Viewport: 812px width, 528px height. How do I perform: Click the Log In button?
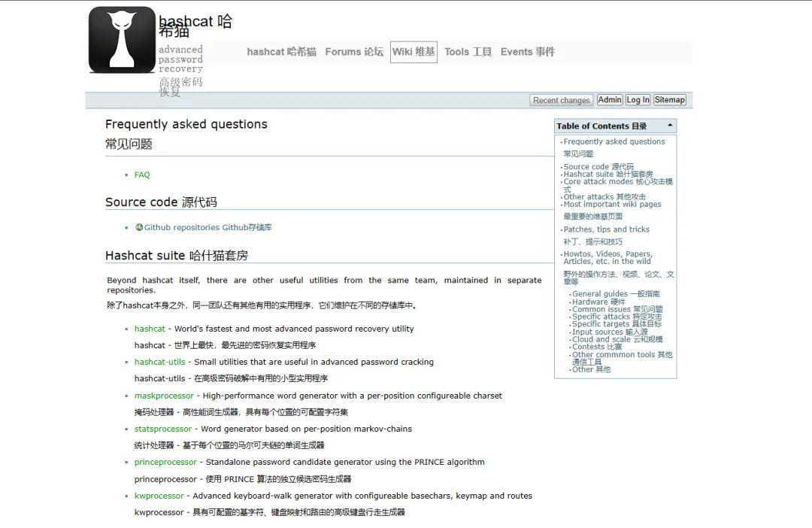click(x=638, y=99)
